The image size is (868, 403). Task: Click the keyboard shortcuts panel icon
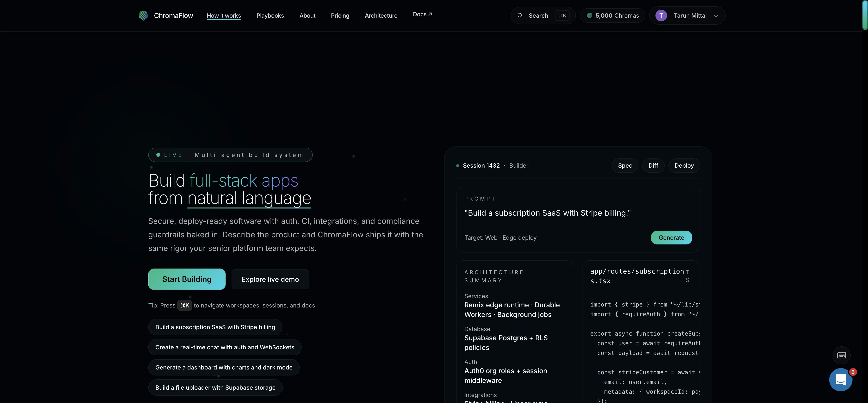click(841, 355)
